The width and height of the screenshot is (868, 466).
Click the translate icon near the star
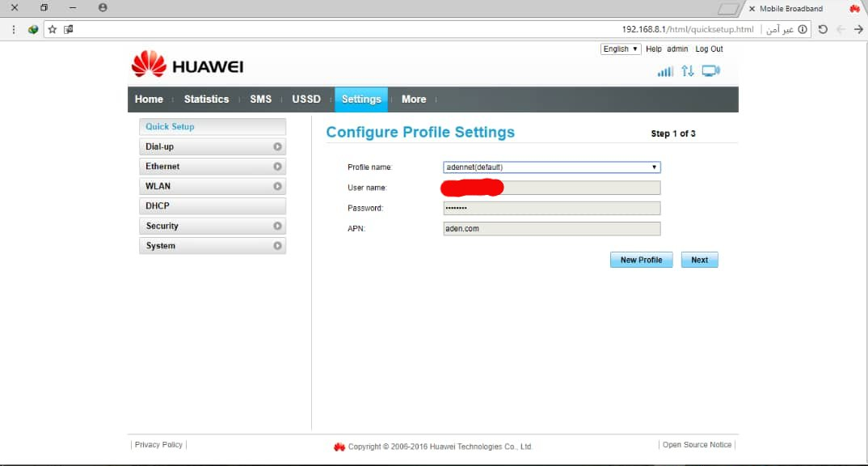(68, 29)
